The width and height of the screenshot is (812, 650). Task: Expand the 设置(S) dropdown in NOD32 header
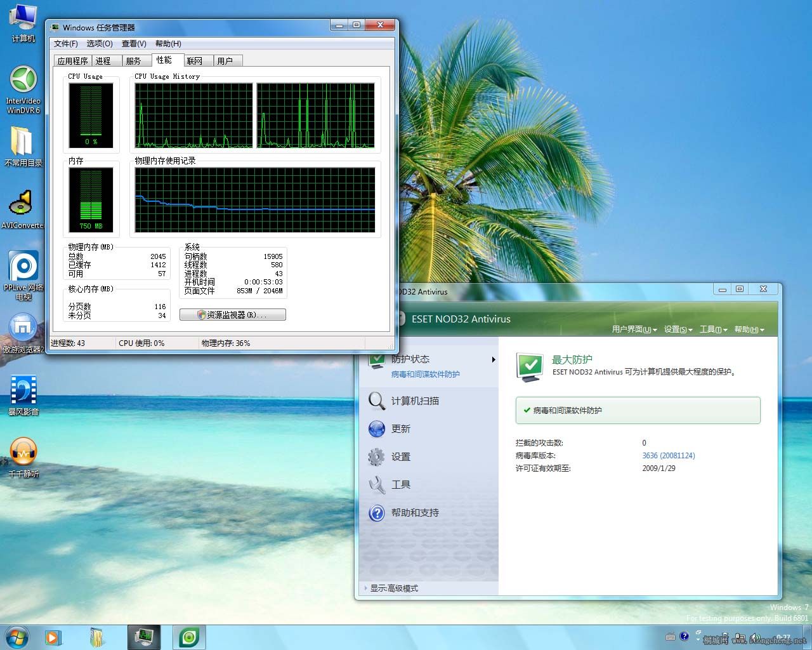click(x=678, y=329)
